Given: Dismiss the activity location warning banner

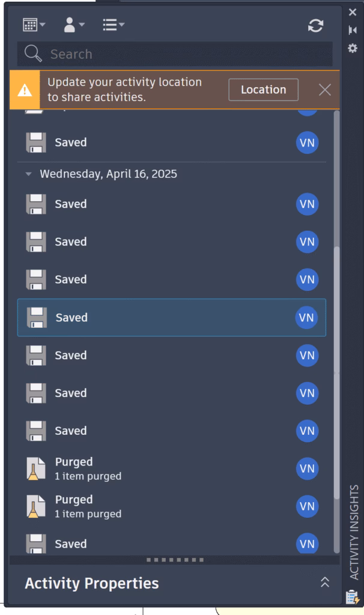Looking at the screenshot, I should [325, 90].
